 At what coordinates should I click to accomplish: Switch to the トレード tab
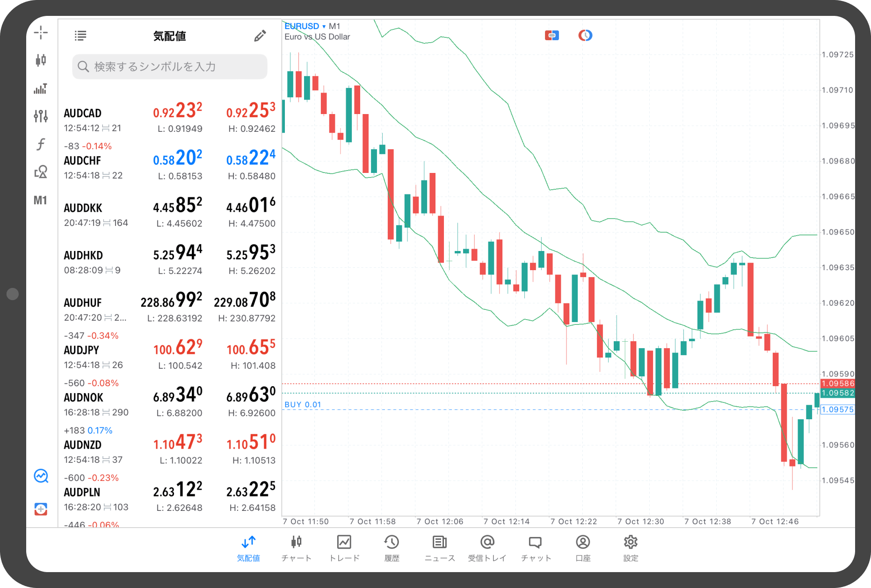click(x=344, y=548)
